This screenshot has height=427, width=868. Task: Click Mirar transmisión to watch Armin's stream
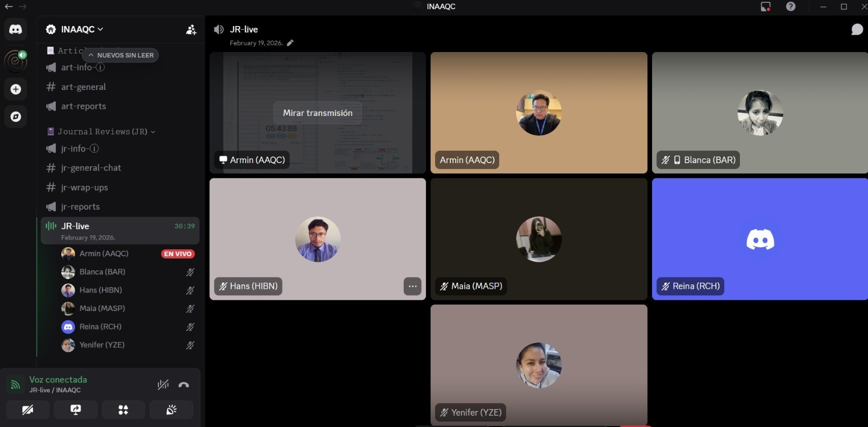[317, 113]
